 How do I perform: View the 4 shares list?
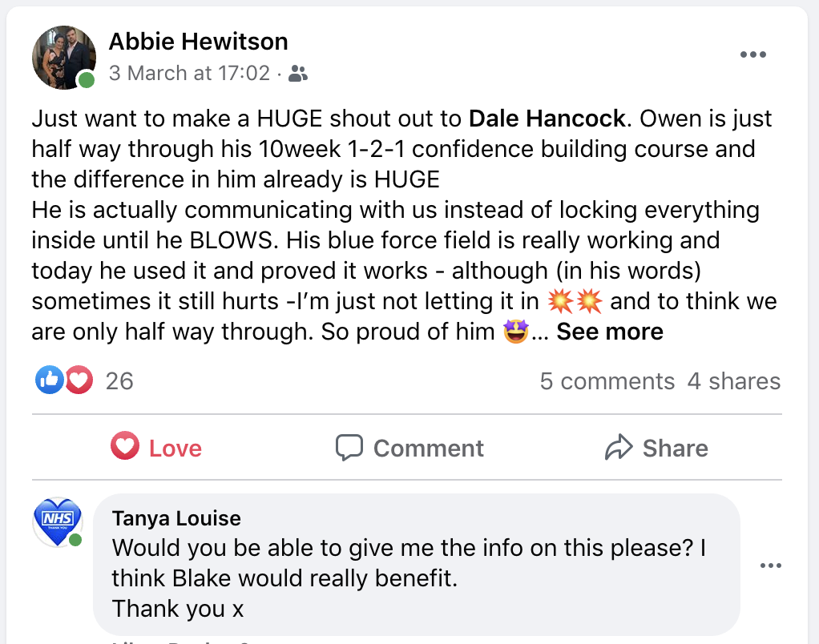point(734,381)
